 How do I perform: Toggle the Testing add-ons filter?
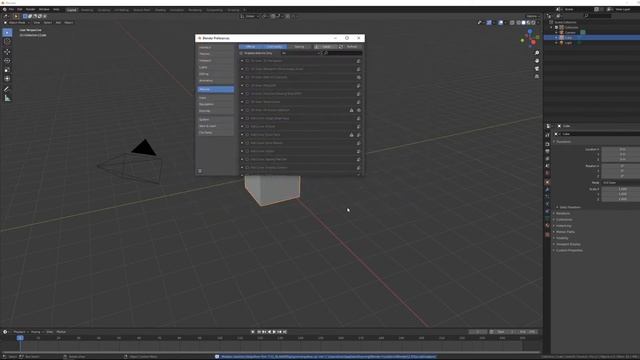pyautogui.click(x=299, y=47)
